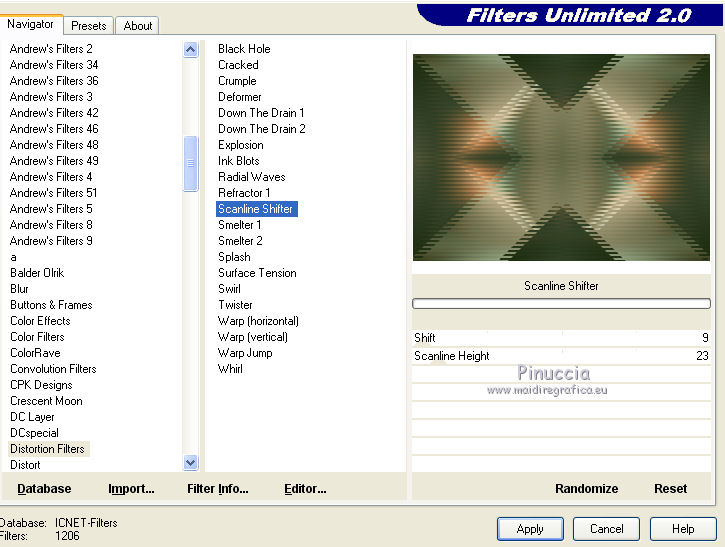The width and height of the screenshot is (725, 547).
Task: Adjust the Scanline Height slider
Action: pos(561,356)
